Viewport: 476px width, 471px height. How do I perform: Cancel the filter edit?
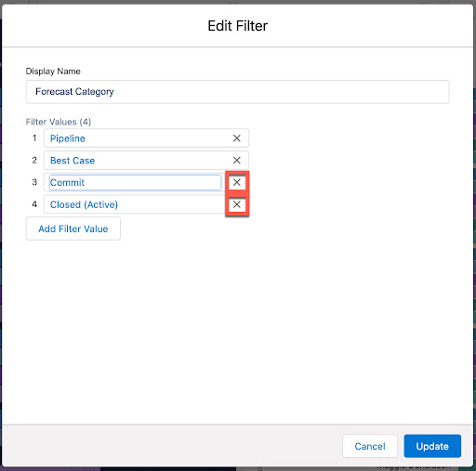pos(370,446)
